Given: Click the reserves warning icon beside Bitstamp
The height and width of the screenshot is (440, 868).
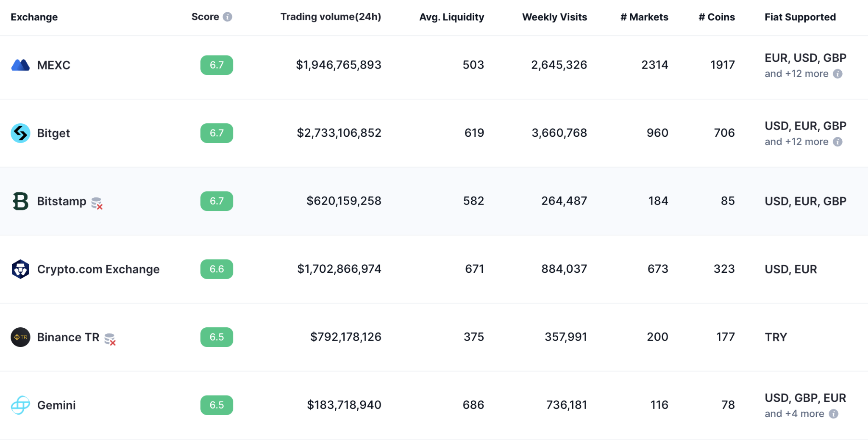Looking at the screenshot, I should pos(97,203).
